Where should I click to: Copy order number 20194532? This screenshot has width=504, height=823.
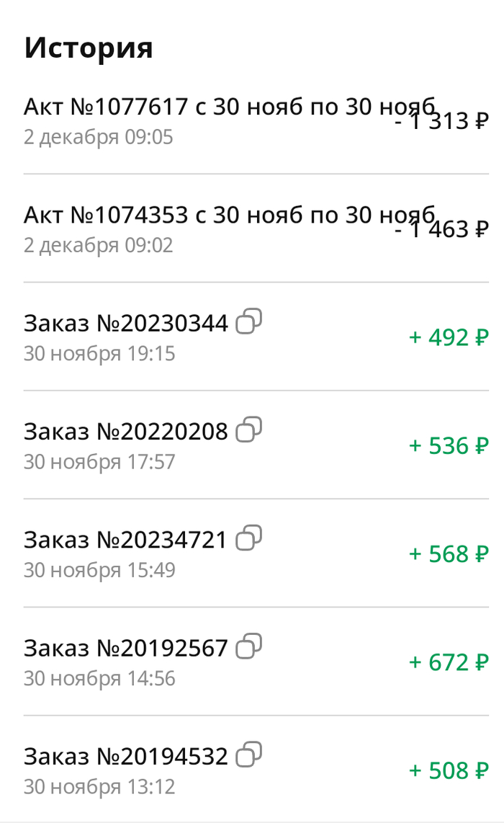click(x=249, y=755)
